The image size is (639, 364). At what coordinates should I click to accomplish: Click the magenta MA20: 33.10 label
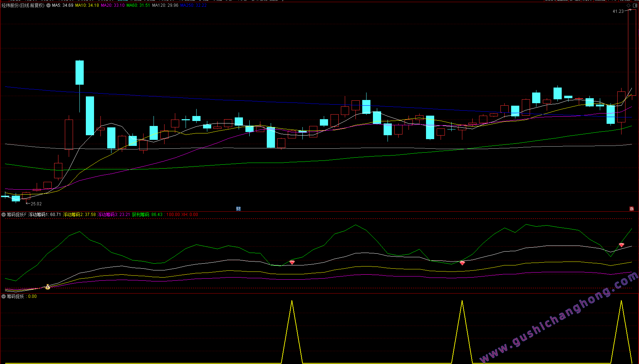tap(113, 5)
